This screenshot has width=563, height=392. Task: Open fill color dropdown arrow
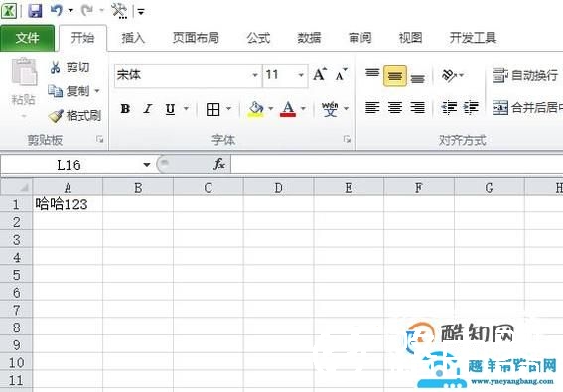271,108
